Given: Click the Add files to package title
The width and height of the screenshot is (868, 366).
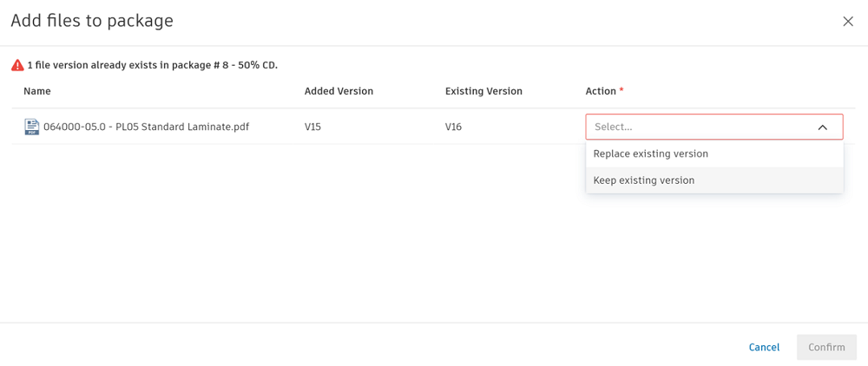Looking at the screenshot, I should coord(92,21).
